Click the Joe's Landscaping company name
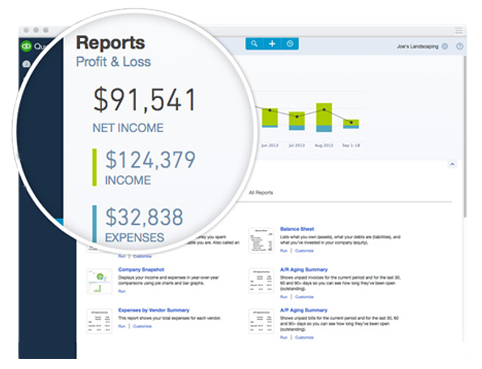 417,46
